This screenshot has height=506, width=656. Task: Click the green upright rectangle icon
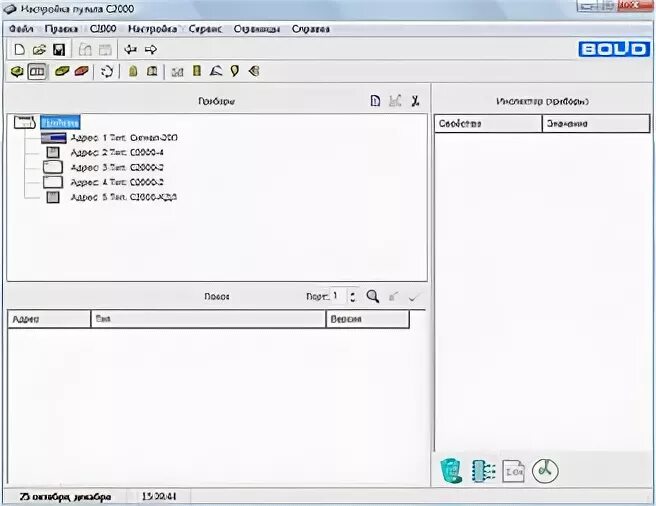pos(197,71)
